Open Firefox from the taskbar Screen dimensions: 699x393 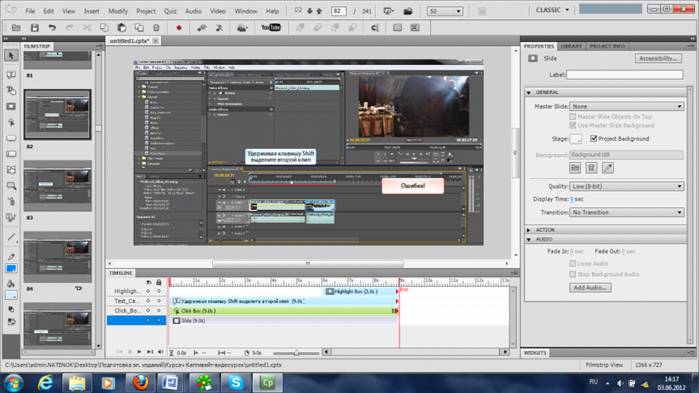click(x=140, y=382)
